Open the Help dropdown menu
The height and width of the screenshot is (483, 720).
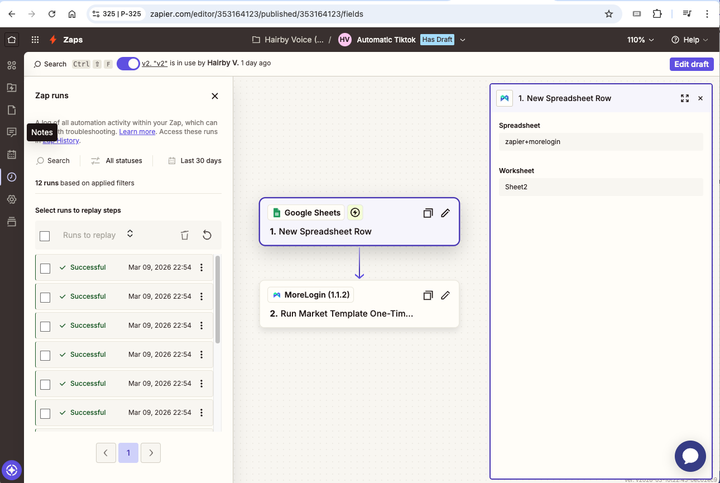[x=689, y=40]
